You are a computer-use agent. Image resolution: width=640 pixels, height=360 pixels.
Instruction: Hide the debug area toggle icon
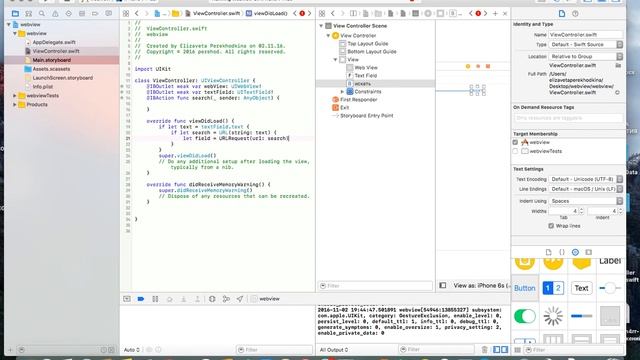(127, 299)
